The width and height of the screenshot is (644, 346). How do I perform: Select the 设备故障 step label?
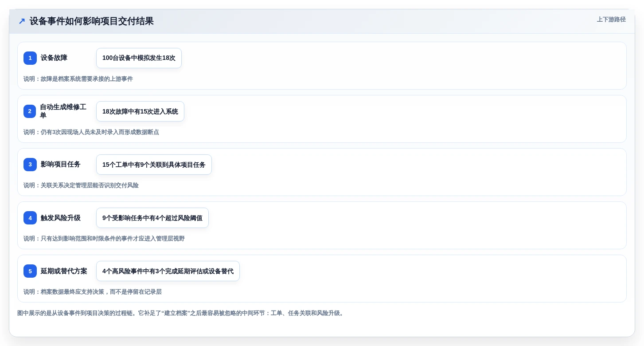54,58
